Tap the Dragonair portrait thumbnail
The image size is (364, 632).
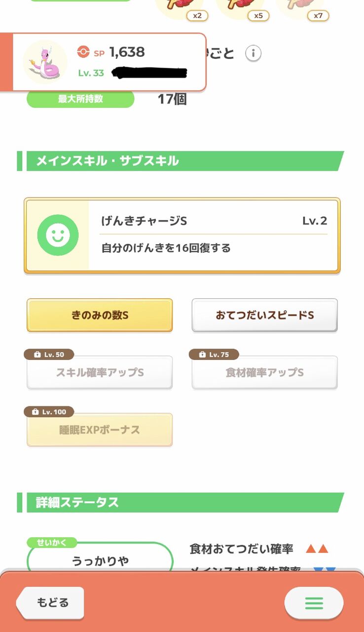point(45,63)
